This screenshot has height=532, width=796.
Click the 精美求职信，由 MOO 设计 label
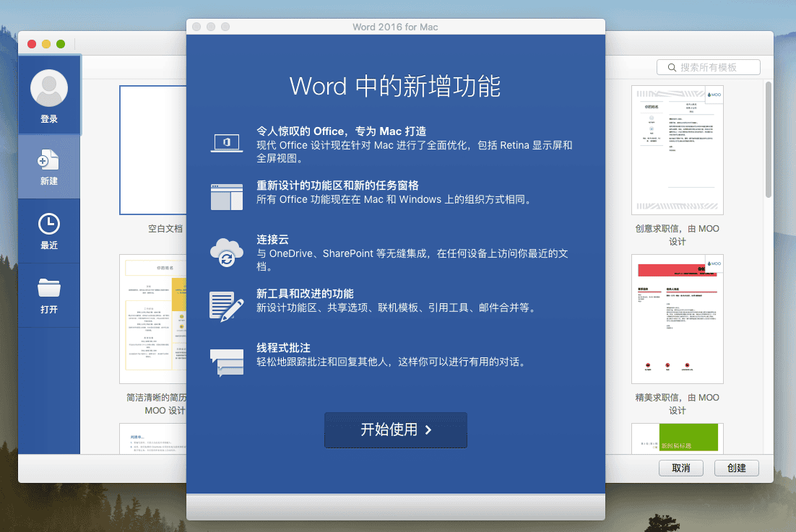678,404
